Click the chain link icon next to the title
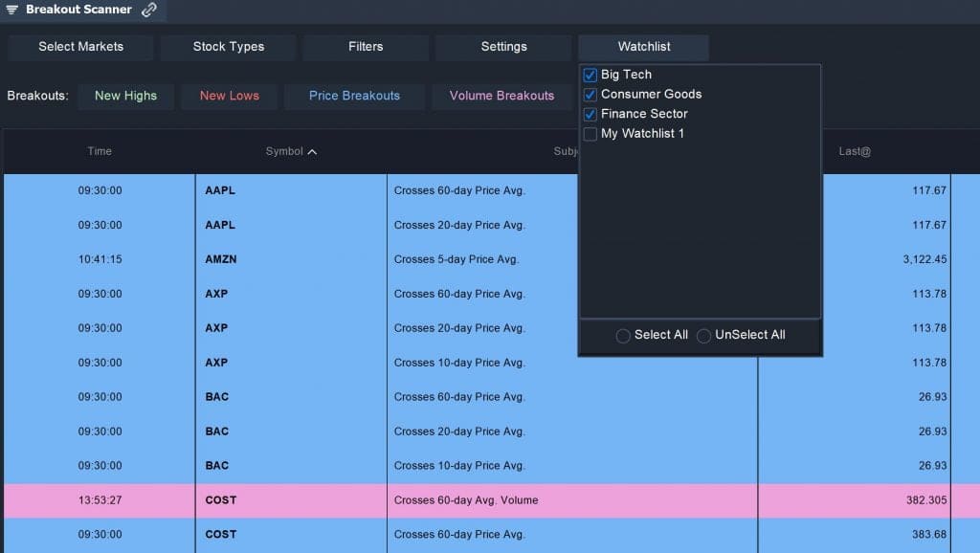Image resolution: width=980 pixels, height=553 pixels. click(x=149, y=10)
